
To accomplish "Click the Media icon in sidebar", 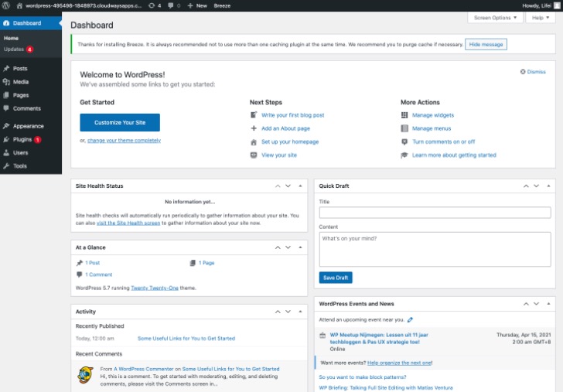I will [x=6, y=81].
